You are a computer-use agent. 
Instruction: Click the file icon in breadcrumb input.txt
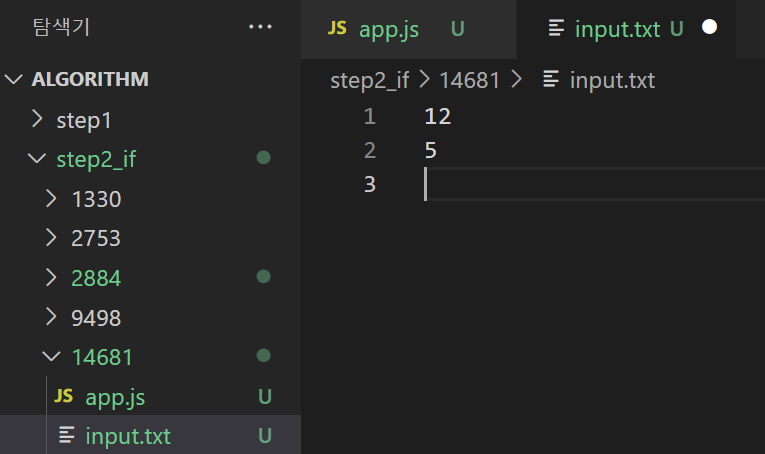pyautogui.click(x=551, y=79)
